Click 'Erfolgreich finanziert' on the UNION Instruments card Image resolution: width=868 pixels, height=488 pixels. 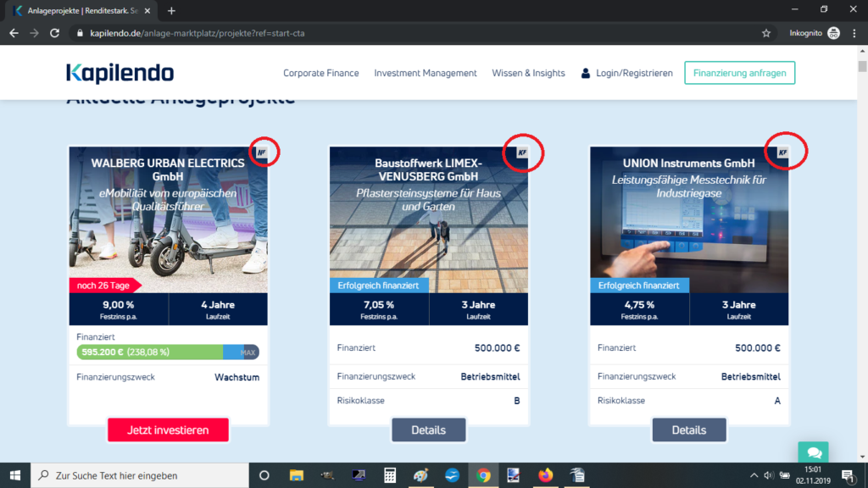(x=639, y=286)
